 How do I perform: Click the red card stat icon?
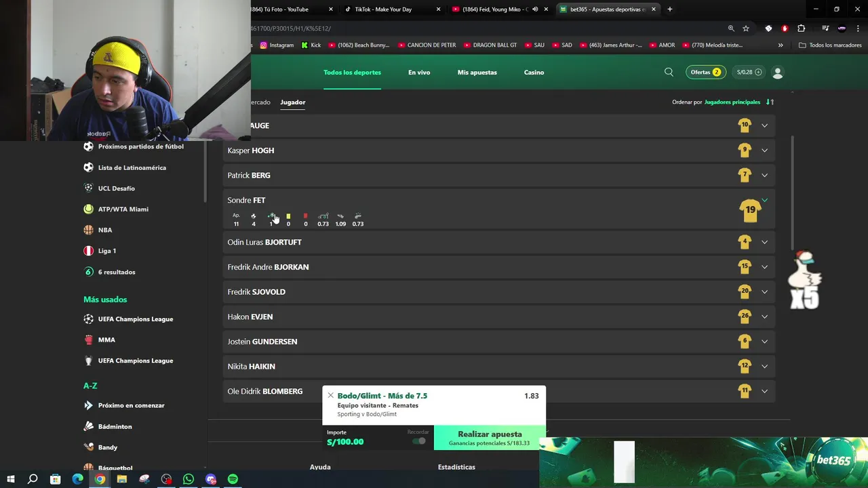(x=305, y=216)
